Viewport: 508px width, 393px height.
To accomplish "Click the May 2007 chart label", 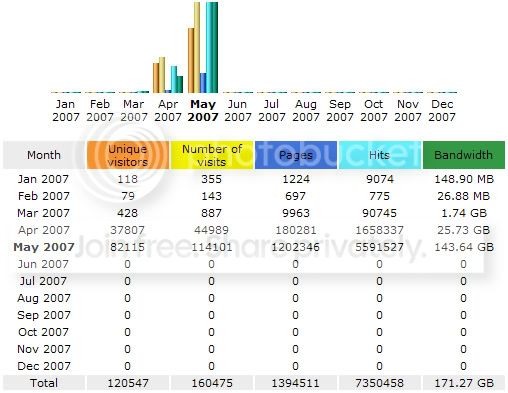I will (203, 111).
